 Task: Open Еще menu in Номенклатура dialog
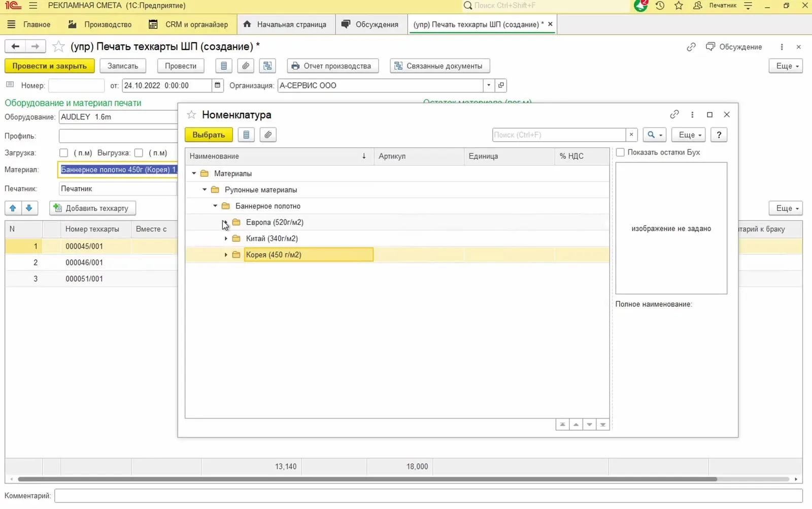688,135
